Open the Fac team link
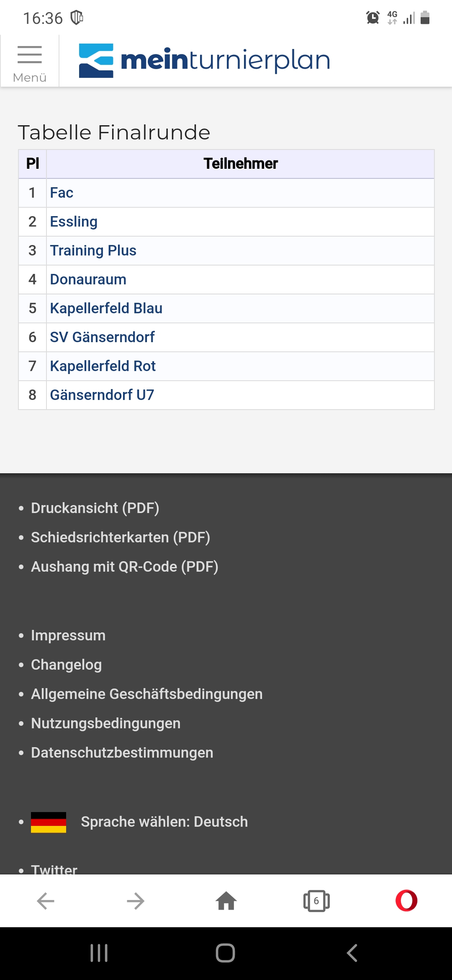This screenshot has height=980, width=452. (62, 193)
